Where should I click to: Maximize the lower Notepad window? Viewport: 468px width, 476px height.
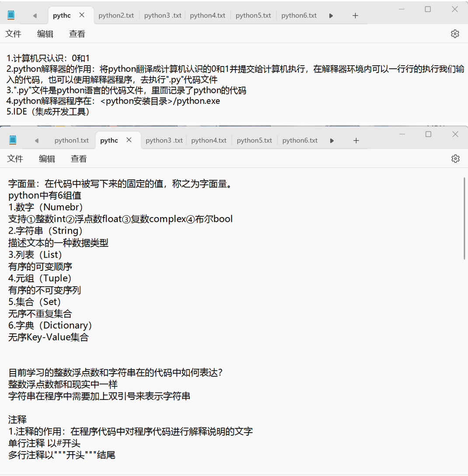coord(428,134)
